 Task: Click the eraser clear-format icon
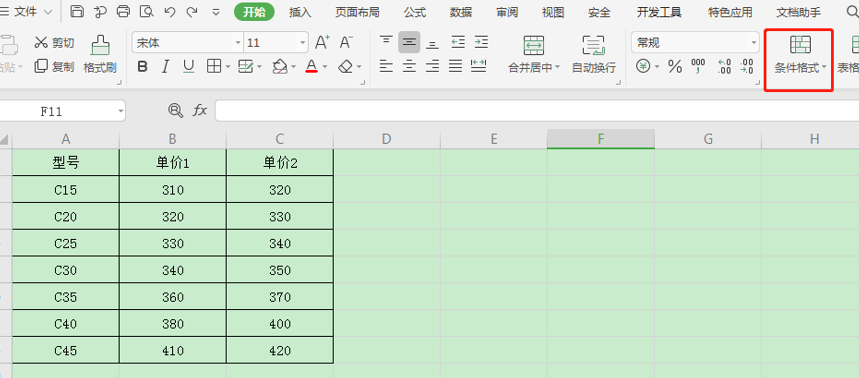coord(345,67)
